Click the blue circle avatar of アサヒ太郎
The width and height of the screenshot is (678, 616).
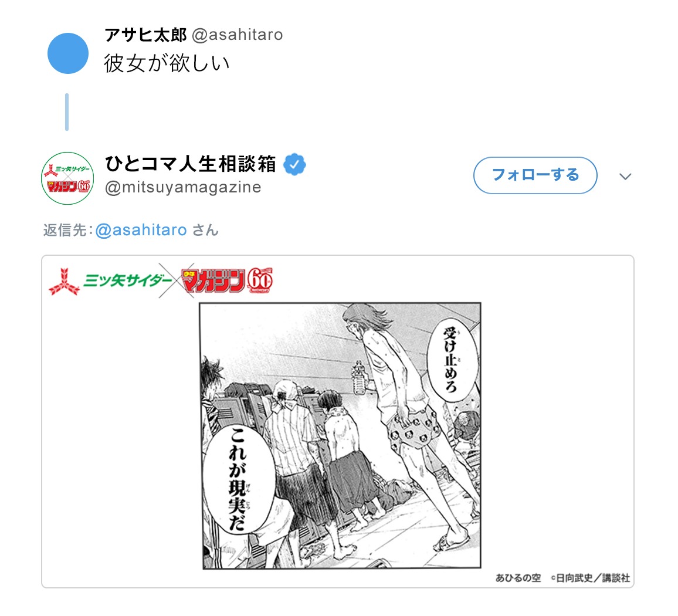tap(68, 53)
